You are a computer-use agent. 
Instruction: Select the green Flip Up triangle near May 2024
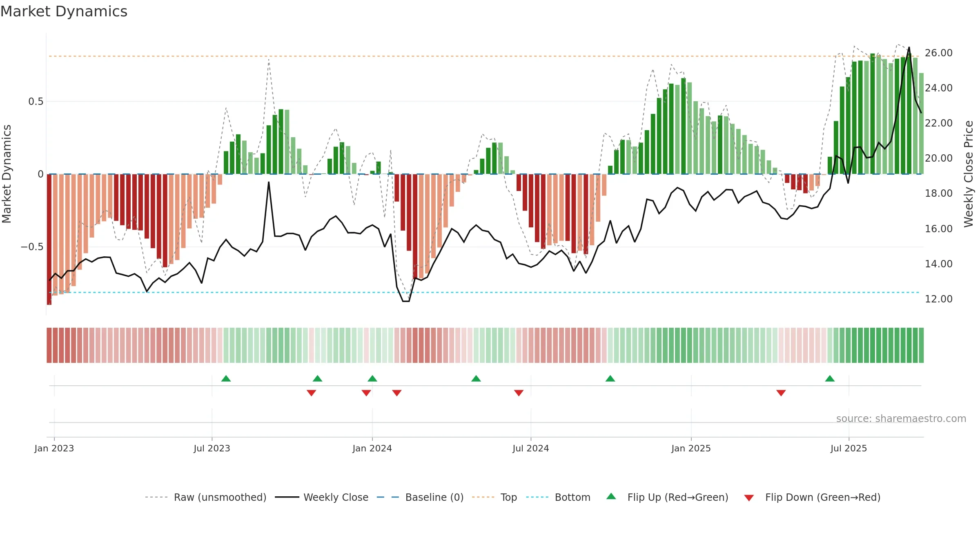[476, 378]
